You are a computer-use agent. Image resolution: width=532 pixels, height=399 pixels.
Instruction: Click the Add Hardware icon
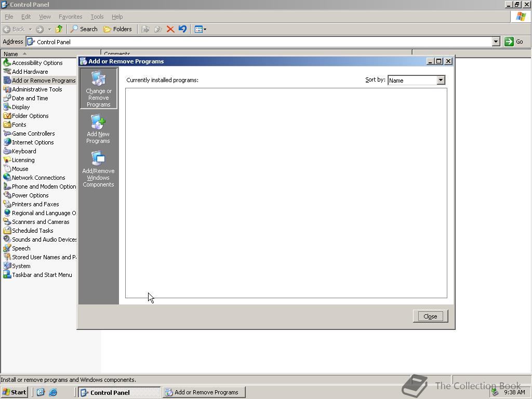pos(7,71)
